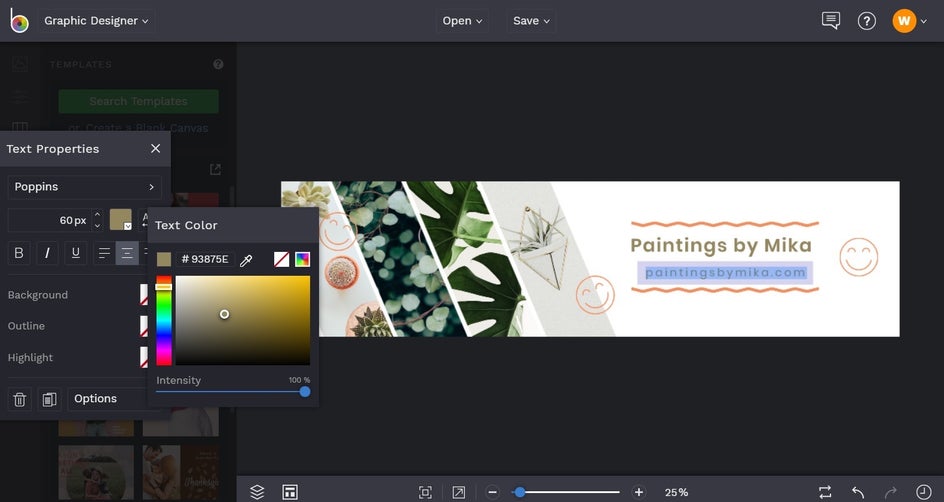The width and height of the screenshot is (944, 502).
Task: Choose the no-color transparent swatch
Action: (x=281, y=259)
